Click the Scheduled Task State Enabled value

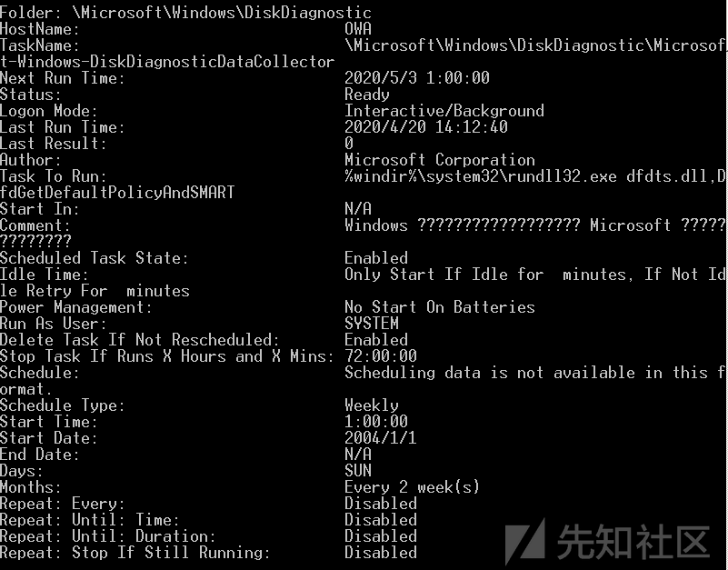pos(376,258)
